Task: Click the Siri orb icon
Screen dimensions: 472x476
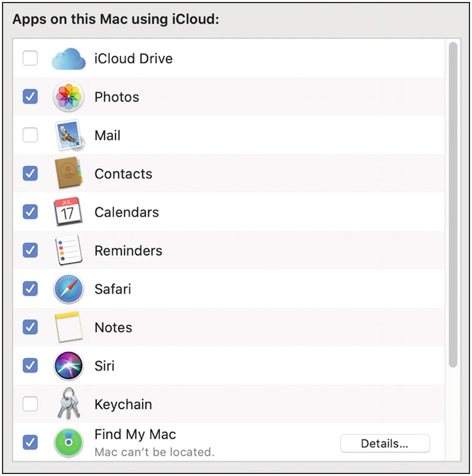Action: click(x=68, y=365)
